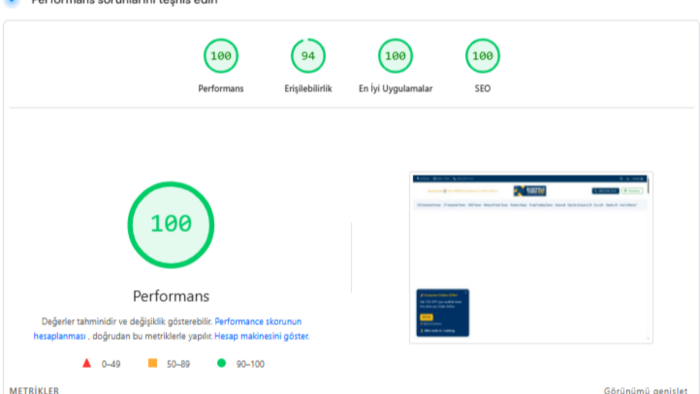Open the Erişilebilirlik category label
The image size is (700, 394).
click(x=308, y=88)
